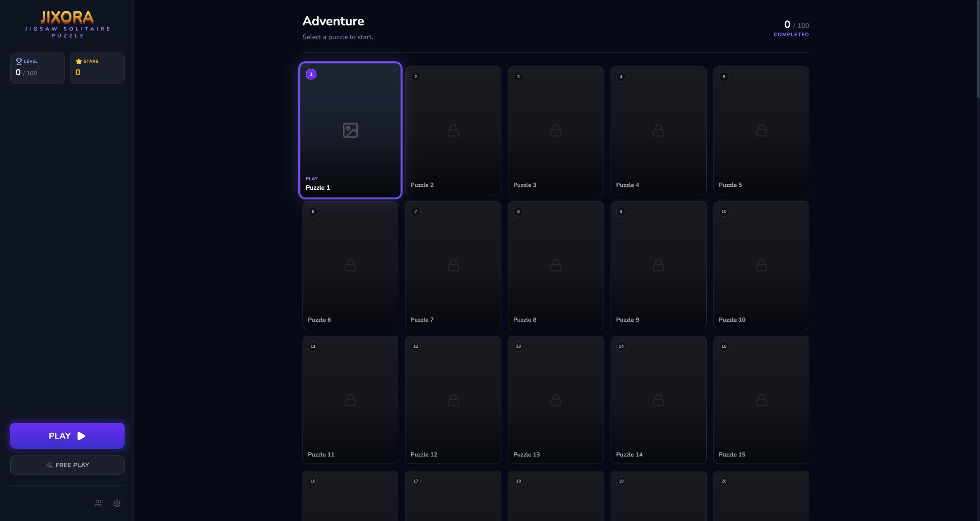The image size is (980, 521).
Task: Open the friends/users icon
Action: (98, 503)
